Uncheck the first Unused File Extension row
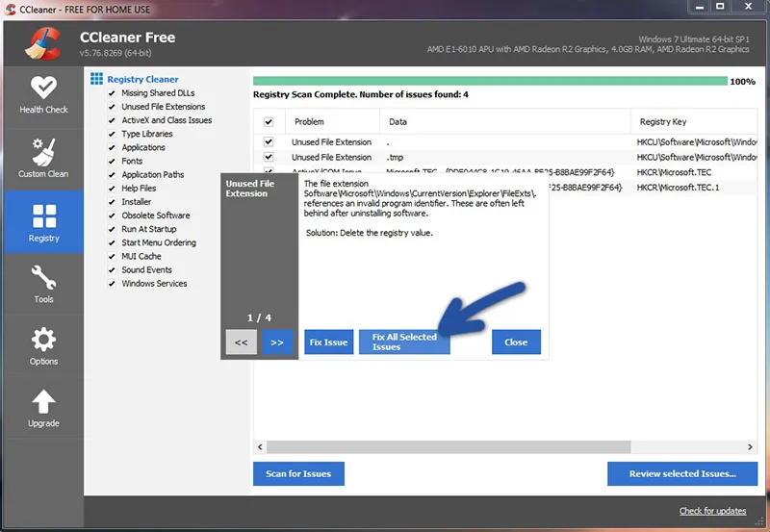The height and width of the screenshot is (532, 770). point(269,141)
